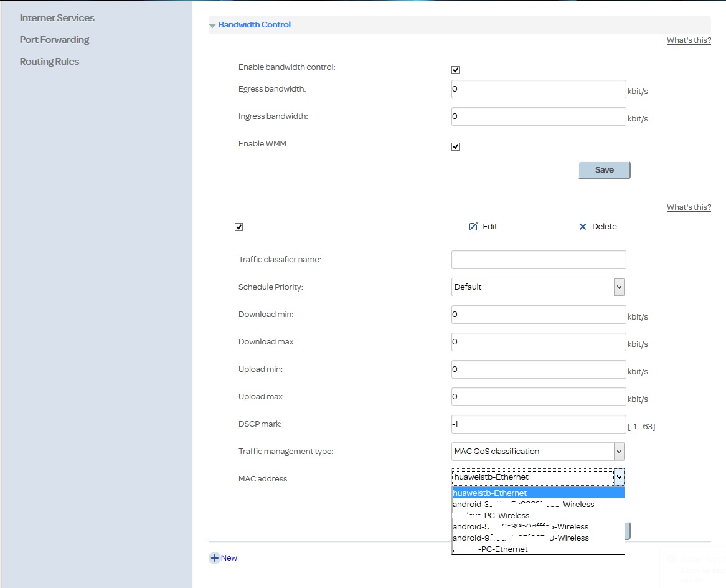Click the top What's this? link

tap(688, 40)
